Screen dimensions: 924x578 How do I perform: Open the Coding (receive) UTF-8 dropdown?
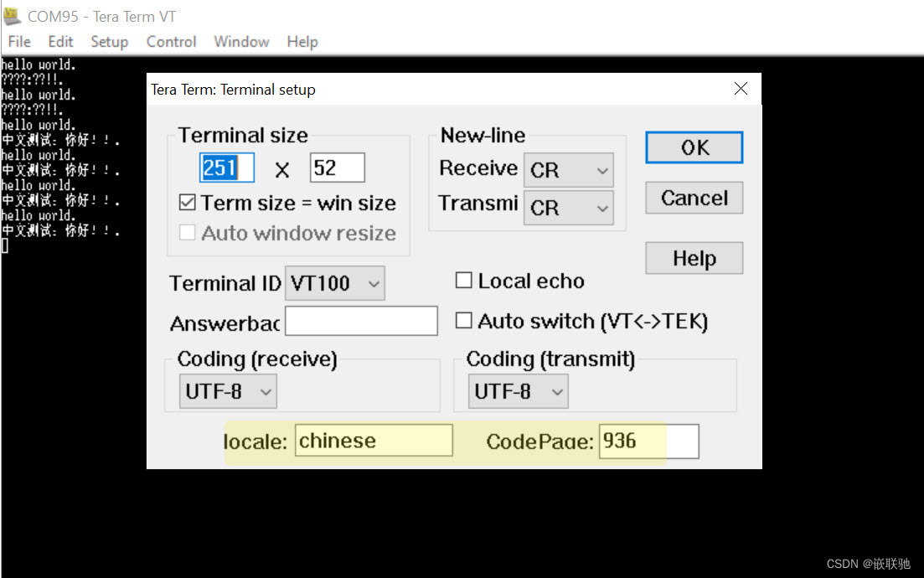pos(228,391)
